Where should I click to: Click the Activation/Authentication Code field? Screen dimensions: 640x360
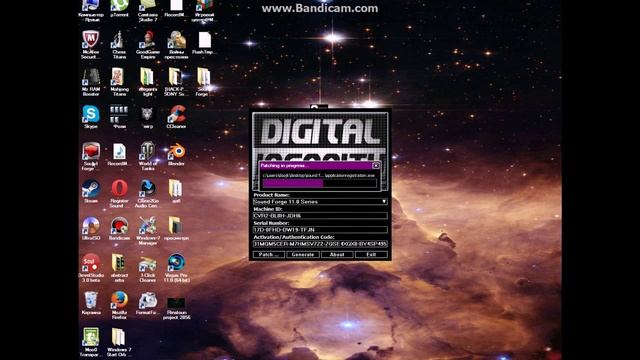point(320,244)
